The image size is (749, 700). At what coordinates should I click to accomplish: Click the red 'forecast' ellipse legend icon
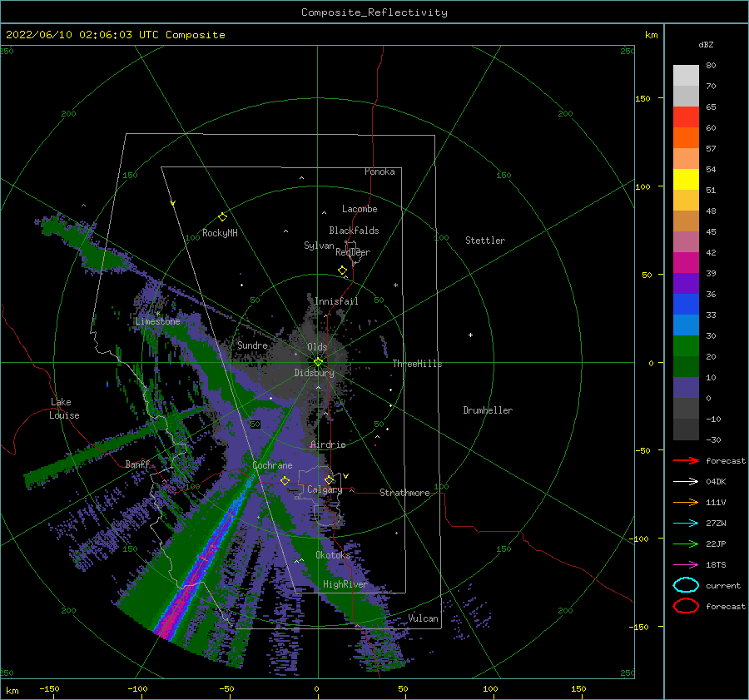pyautogui.click(x=686, y=606)
